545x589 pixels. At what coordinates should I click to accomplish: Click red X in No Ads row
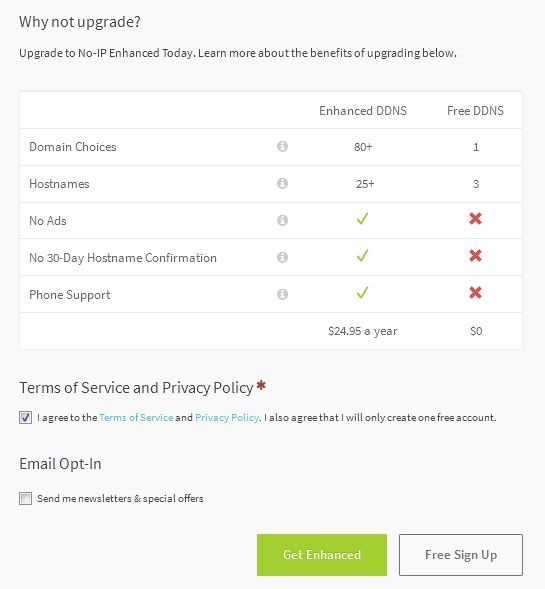click(476, 219)
